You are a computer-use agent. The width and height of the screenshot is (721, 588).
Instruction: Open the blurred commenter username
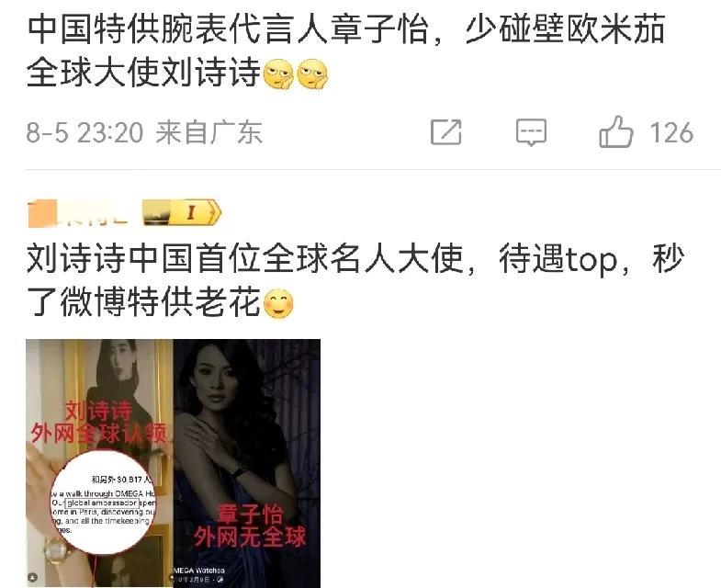(x=77, y=214)
